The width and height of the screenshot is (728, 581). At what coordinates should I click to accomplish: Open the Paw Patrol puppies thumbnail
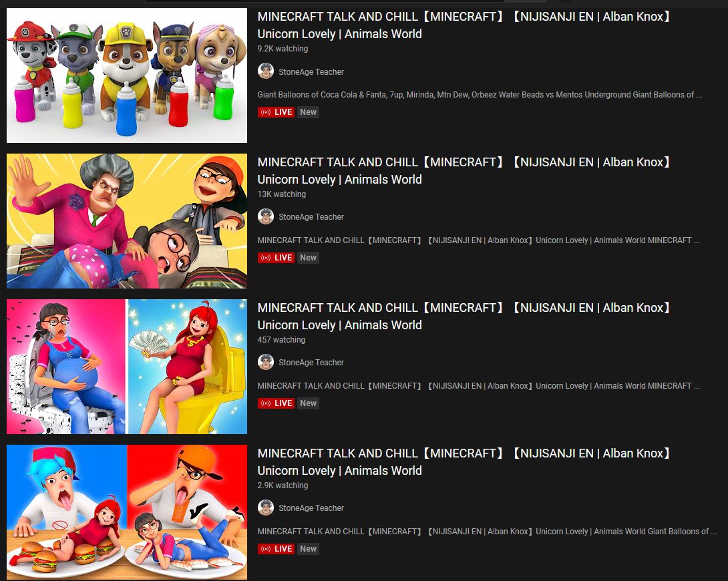click(127, 75)
